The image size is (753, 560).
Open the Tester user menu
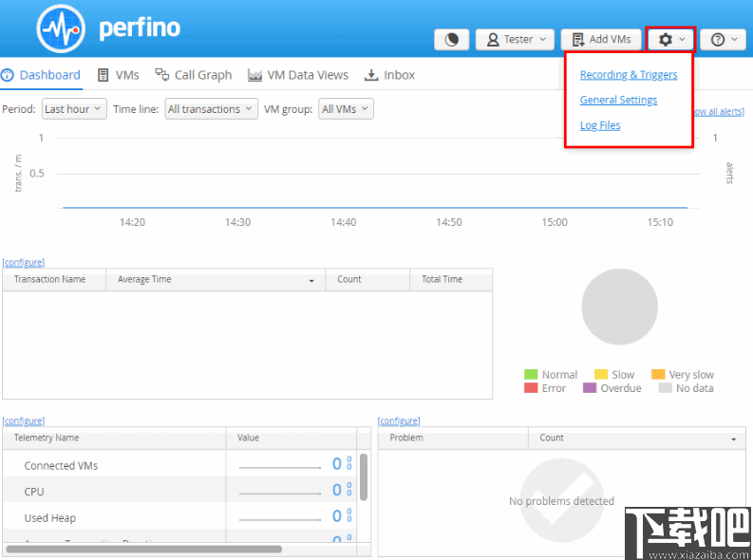pos(515,39)
